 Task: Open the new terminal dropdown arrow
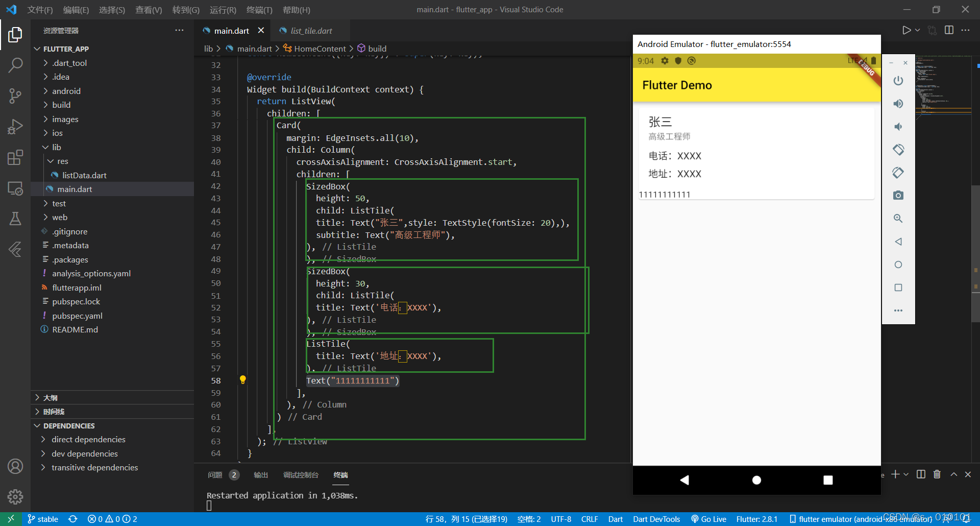click(x=906, y=474)
